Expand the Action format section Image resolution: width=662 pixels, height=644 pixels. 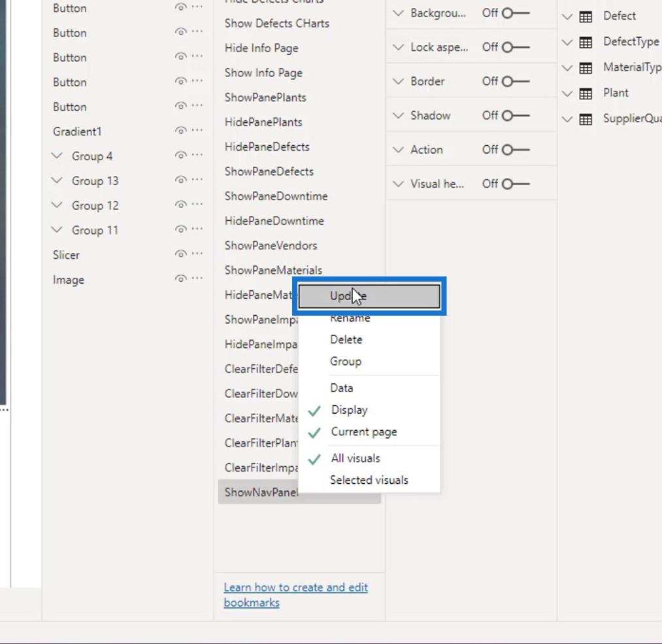click(398, 150)
